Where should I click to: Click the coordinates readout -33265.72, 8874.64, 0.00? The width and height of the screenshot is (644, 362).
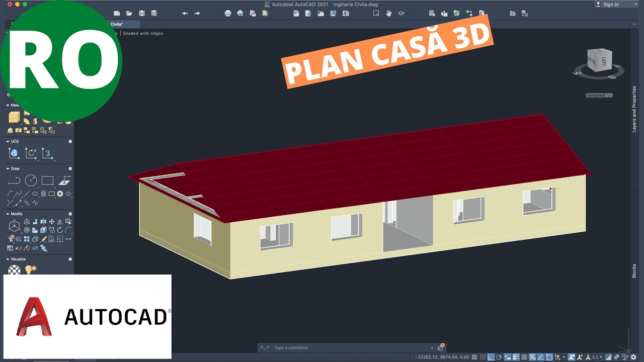(442, 357)
